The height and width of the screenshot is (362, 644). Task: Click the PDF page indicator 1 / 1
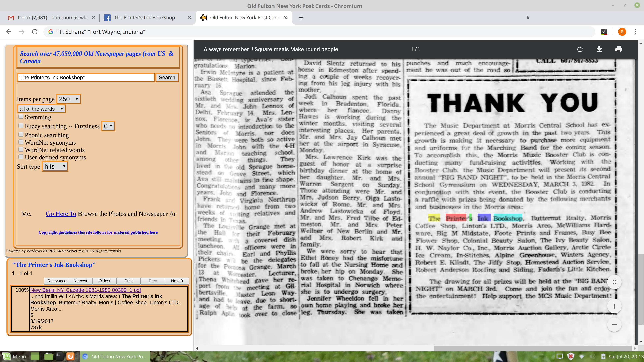pyautogui.click(x=415, y=49)
